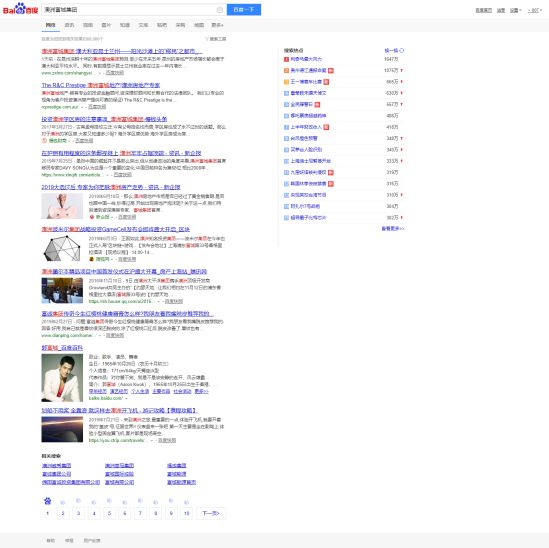Select the 网页 tab

(50, 25)
